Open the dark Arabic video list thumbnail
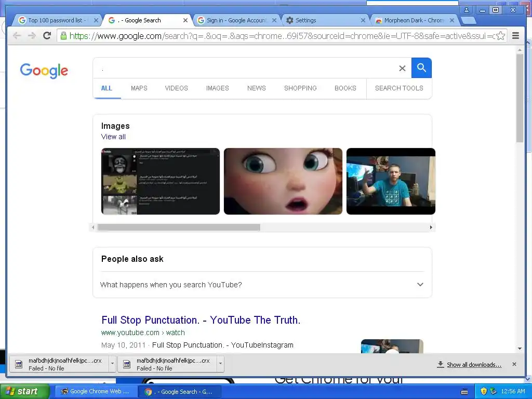Screen dimensions: 532x399 [x=161, y=181]
